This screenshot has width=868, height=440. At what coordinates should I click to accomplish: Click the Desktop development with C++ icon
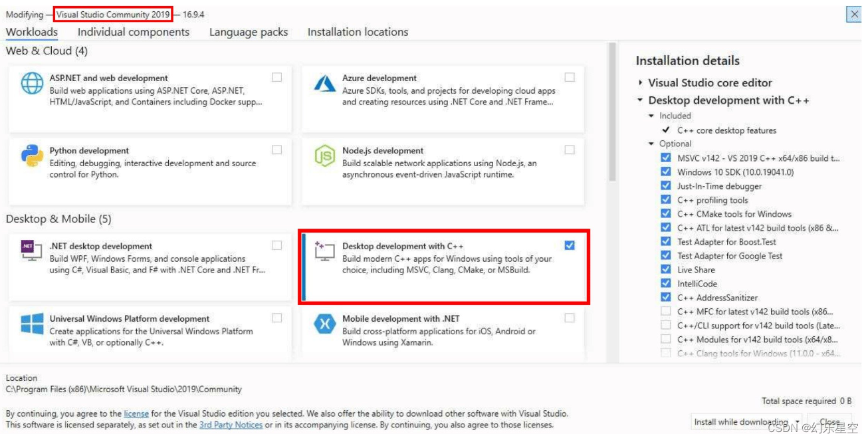[x=325, y=252]
